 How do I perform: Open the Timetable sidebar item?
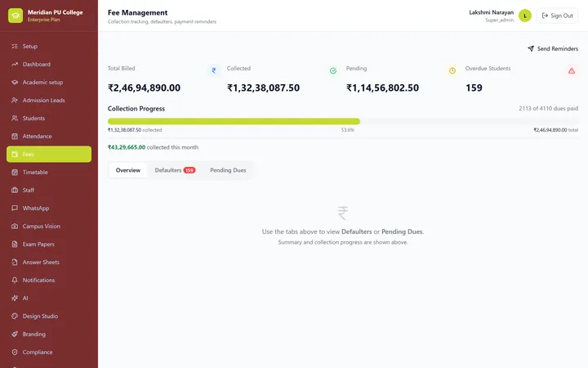(49, 173)
